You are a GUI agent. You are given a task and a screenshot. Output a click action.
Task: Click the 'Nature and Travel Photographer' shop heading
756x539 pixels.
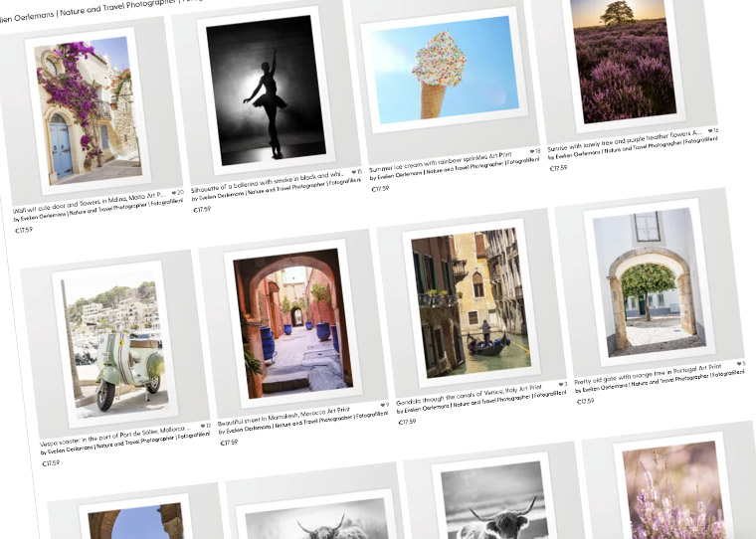117,6
